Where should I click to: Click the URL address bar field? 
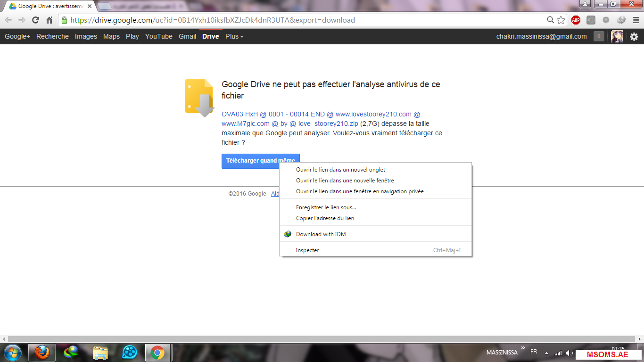302,20
